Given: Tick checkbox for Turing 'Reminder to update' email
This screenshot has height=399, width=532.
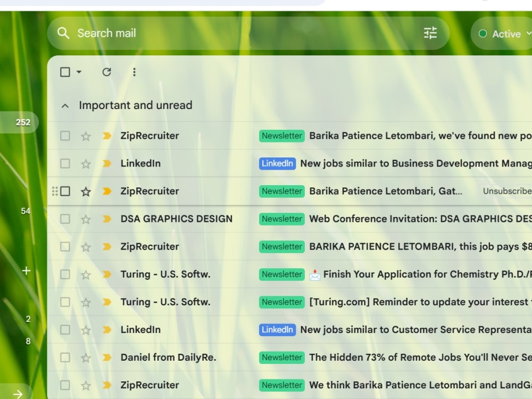Looking at the screenshot, I should pos(65,302).
